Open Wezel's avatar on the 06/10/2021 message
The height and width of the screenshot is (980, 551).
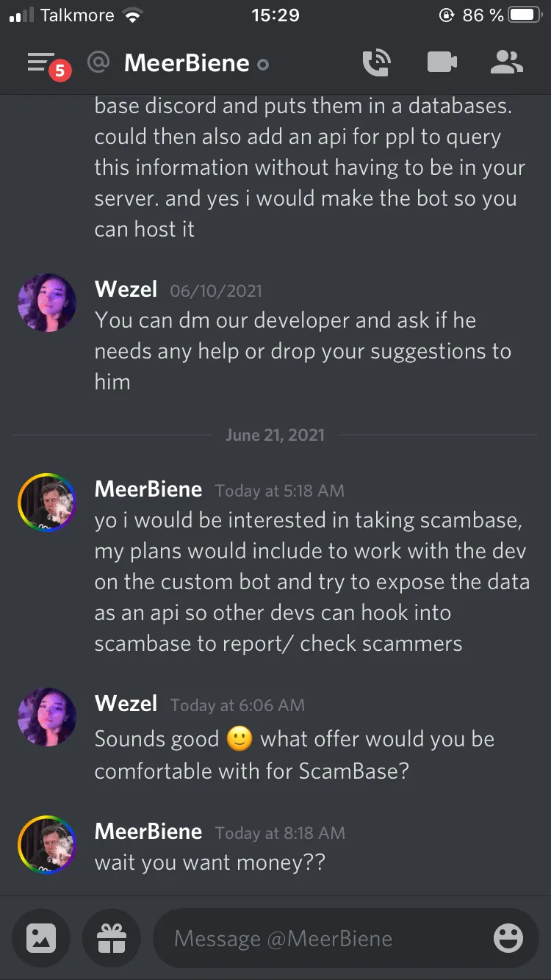click(47, 303)
